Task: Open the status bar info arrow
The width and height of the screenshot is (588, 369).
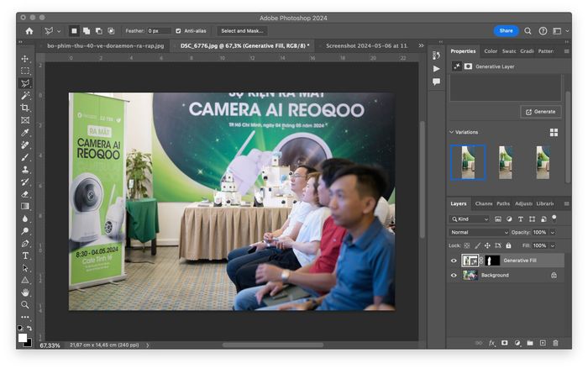Action: 147,345
